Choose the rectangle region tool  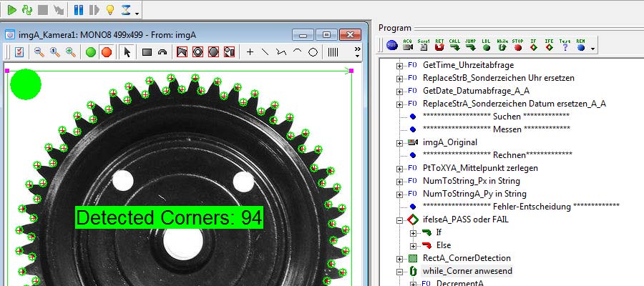(147, 52)
